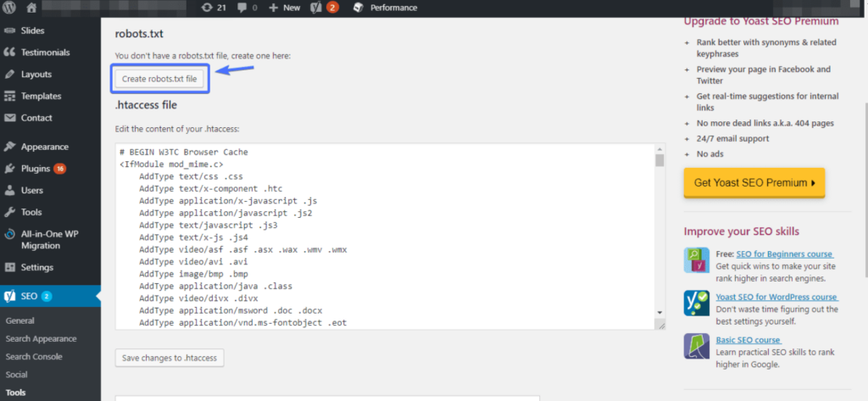Click the All-in-One WP Migration icon
This screenshot has height=401, width=868.
(9, 234)
